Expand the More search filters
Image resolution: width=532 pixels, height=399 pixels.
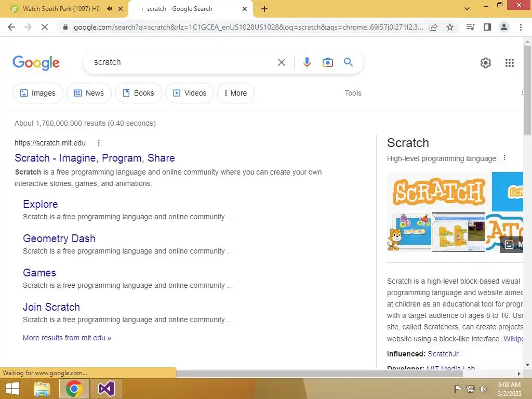(235, 93)
